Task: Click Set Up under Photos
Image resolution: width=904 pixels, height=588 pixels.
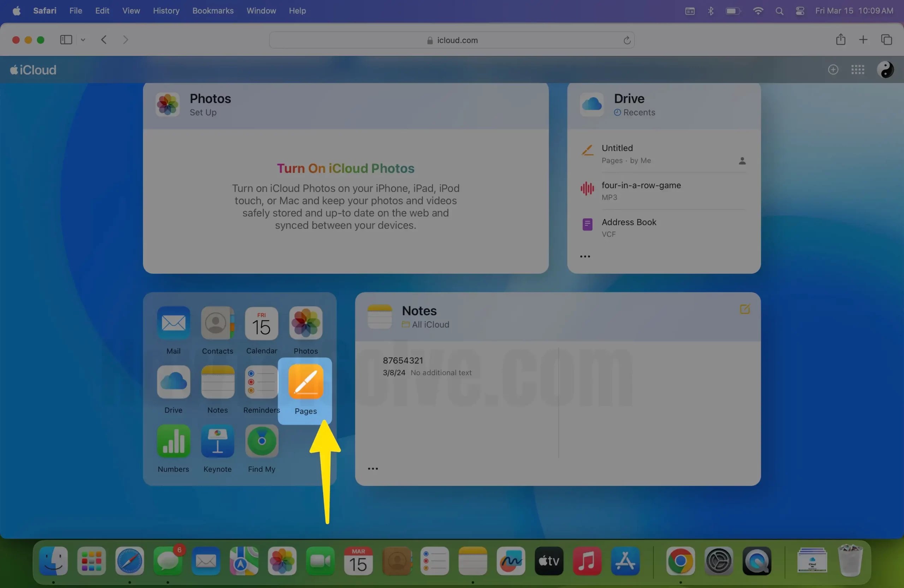Action: 203,112
